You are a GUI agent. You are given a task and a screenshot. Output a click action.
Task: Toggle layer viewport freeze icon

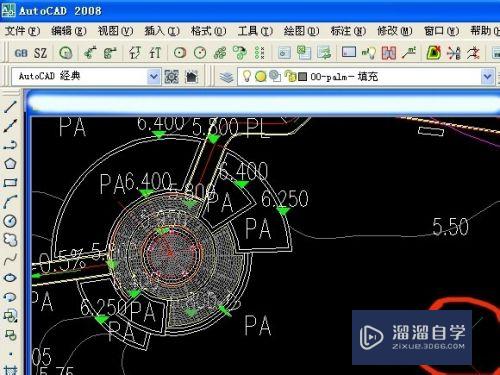click(275, 76)
